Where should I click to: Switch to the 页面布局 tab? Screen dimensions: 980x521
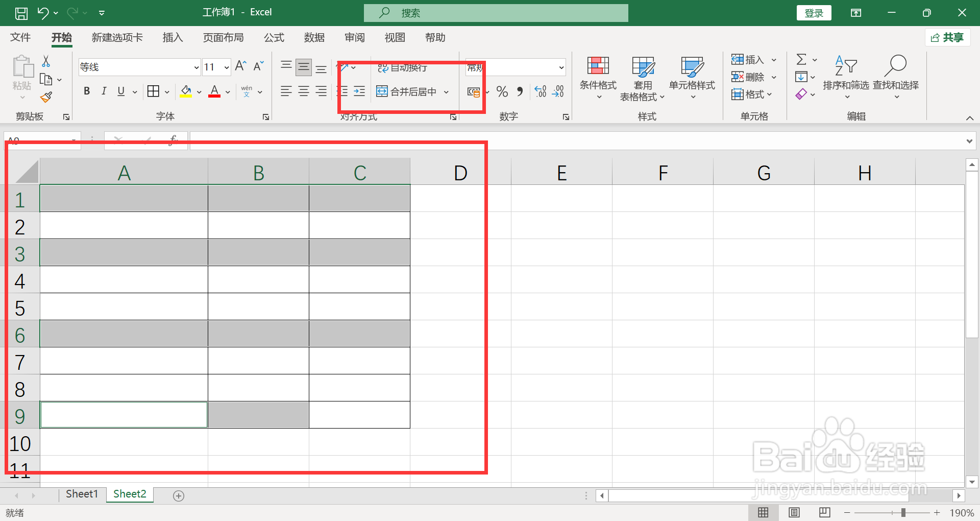223,37
